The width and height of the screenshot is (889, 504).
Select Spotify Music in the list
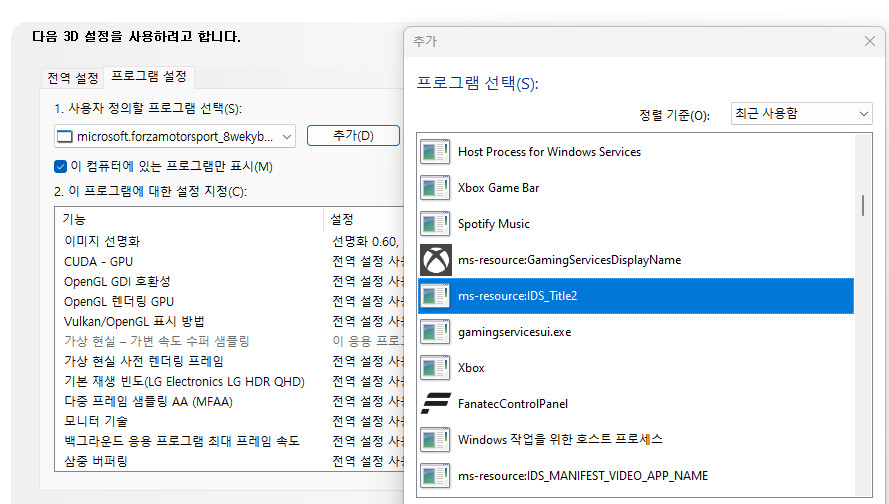[x=636, y=224]
